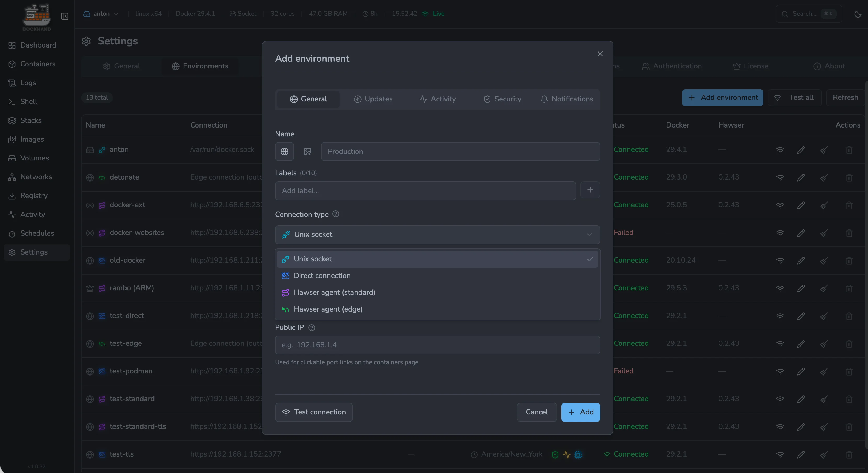Open the anton environment selector dropdown
This screenshot has width=868, height=473.
pyautogui.click(x=101, y=14)
